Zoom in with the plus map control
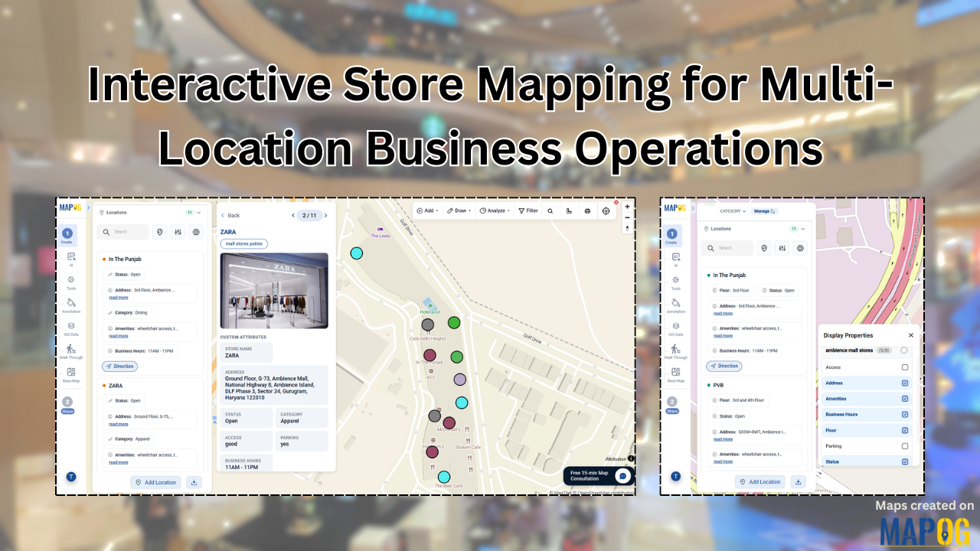Image resolution: width=980 pixels, height=551 pixels. pos(627,206)
